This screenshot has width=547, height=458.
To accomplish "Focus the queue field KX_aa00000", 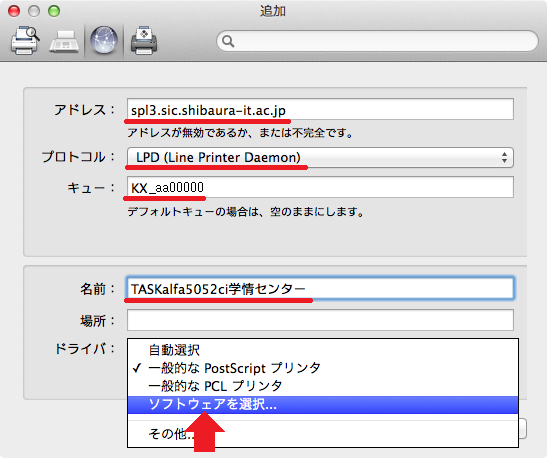I will tap(320, 187).
